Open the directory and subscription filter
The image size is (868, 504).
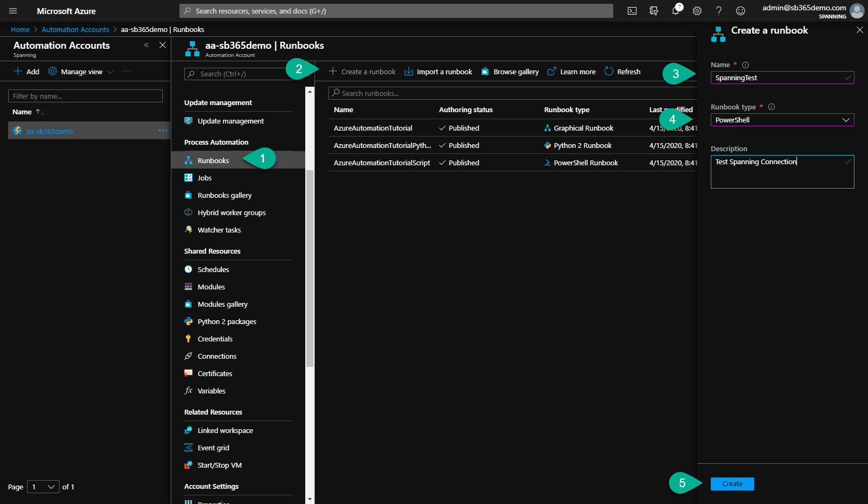click(654, 11)
